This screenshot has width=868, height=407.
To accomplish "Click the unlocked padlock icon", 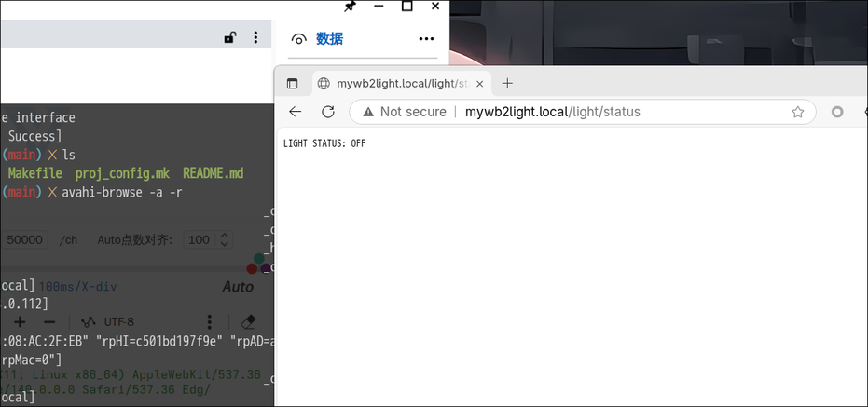I will [229, 37].
